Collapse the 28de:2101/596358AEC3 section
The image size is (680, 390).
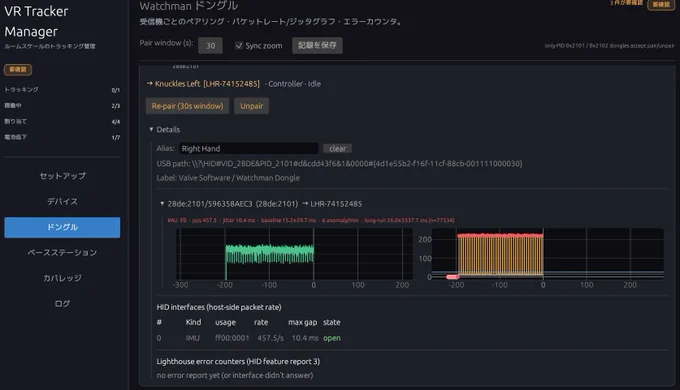tap(162, 203)
